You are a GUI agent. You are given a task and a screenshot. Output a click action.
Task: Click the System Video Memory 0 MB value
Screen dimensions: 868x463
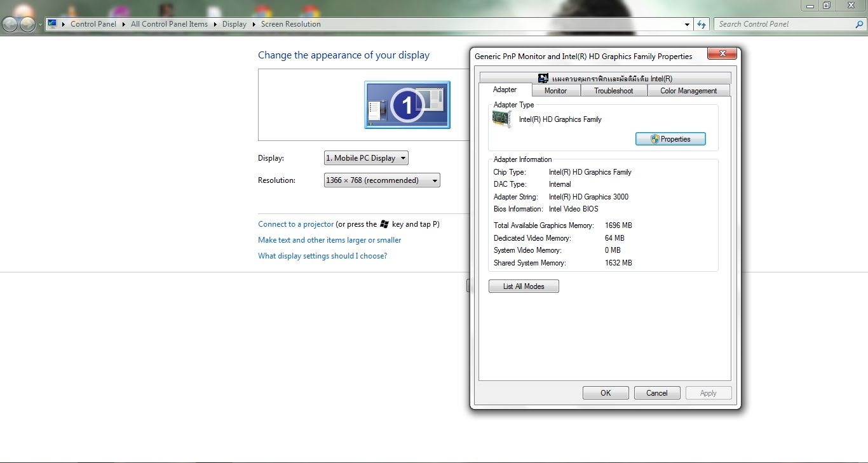613,250
